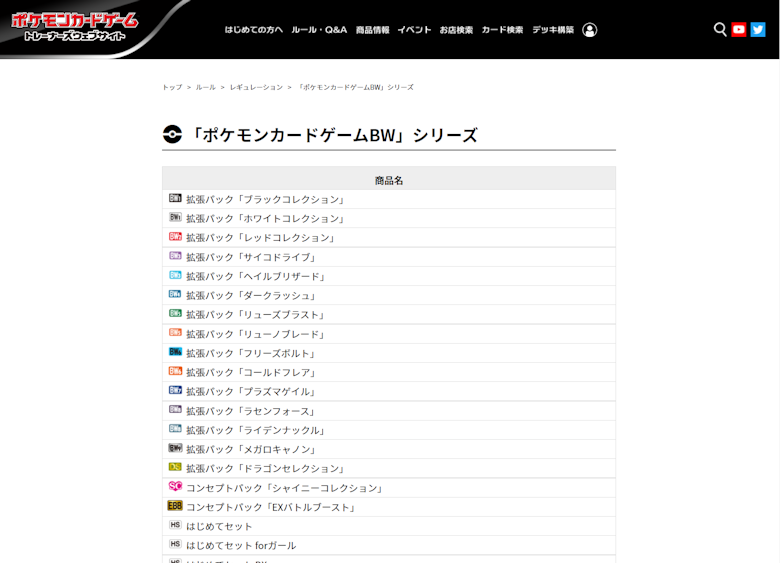The width and height of the screenshot is (780, 563).
Task: Go to the イベント menu item
Action: [x=414, y=30]
